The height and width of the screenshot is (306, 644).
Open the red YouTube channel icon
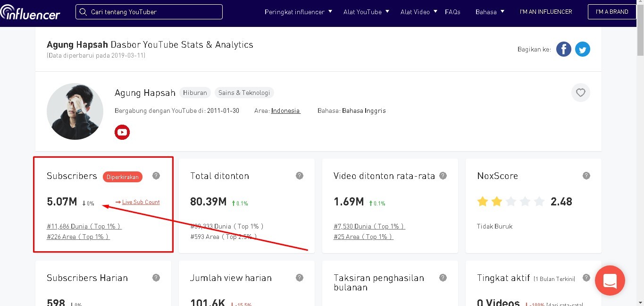[x=122, y=132]
